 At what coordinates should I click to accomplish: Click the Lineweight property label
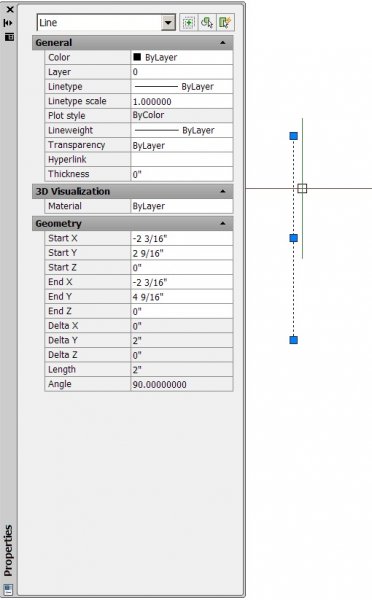(70, 130)
